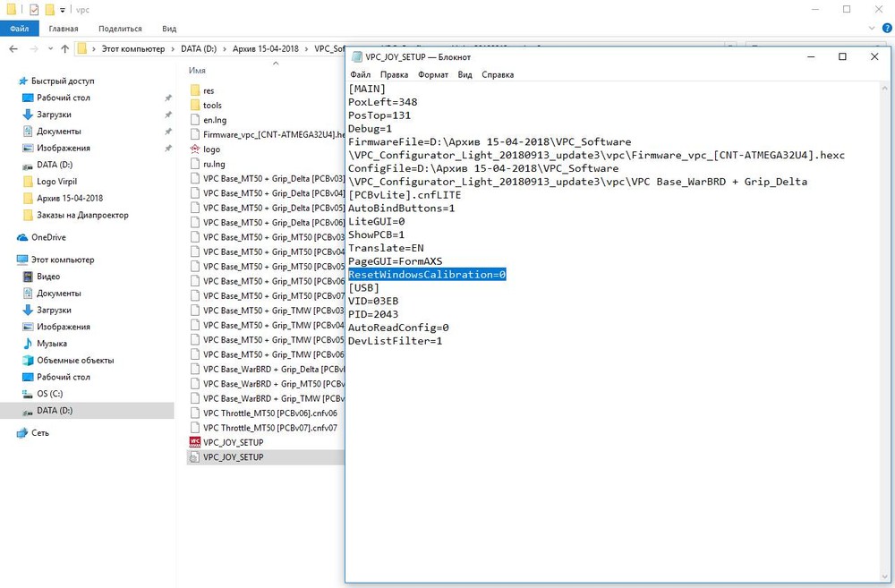Select the 'logo' image file icon
895x588 pixels.
[194, 149]
